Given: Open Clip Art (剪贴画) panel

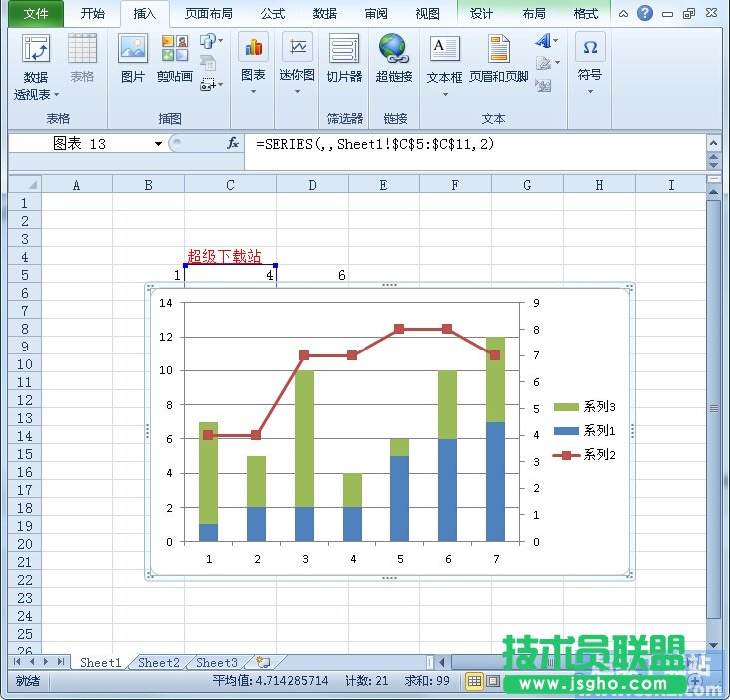Looking at the screenshot, I should 174,60.
